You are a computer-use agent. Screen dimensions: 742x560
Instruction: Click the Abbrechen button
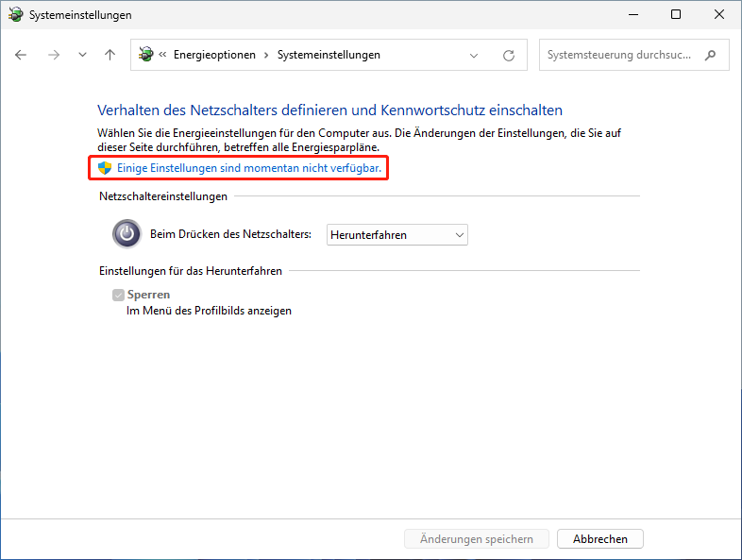coord(600,538)
